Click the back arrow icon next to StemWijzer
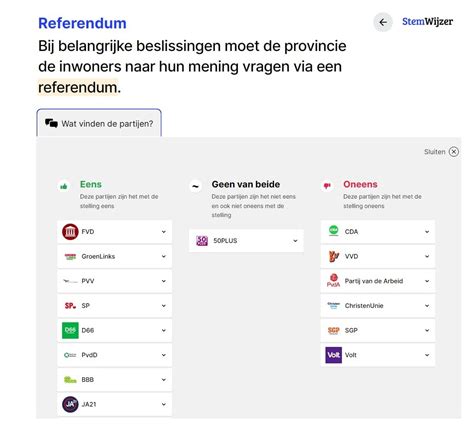The image size is (474, 432). (x=383, y=22)
